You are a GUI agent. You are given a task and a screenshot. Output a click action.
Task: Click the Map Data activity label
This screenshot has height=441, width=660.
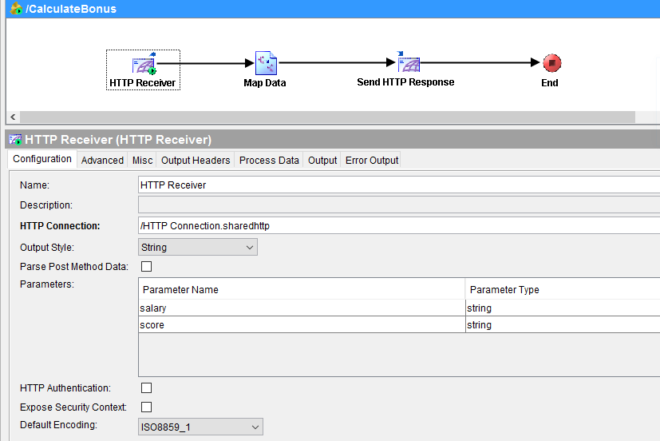pos(265,83)
